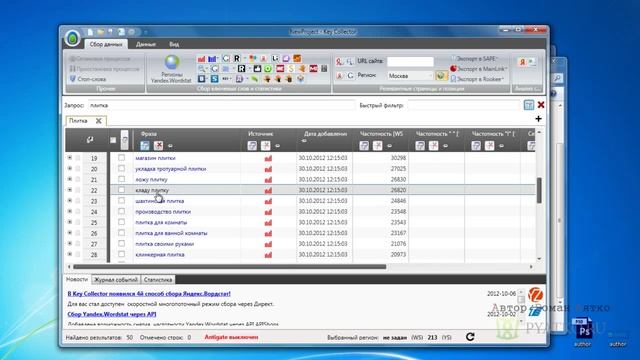The width and height of the screenshot is (640, 360).
Task: Click the blue B icon in third toolbar row
Action: tap(202, 78)
